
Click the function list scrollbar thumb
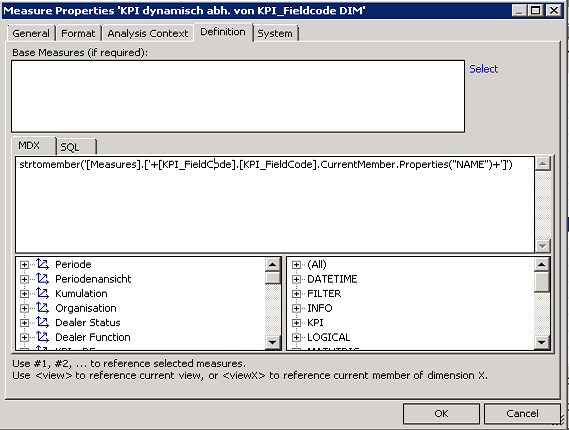point(542,281)
